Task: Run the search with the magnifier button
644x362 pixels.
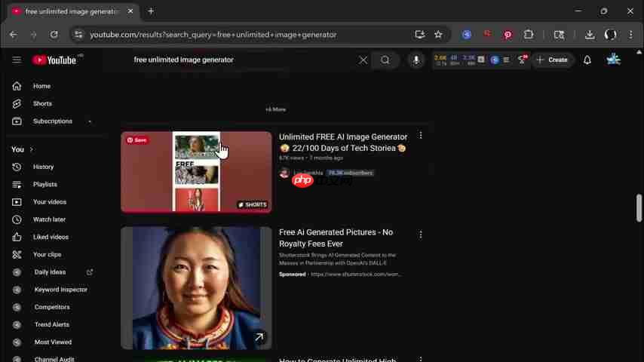Action: (385, 60)
